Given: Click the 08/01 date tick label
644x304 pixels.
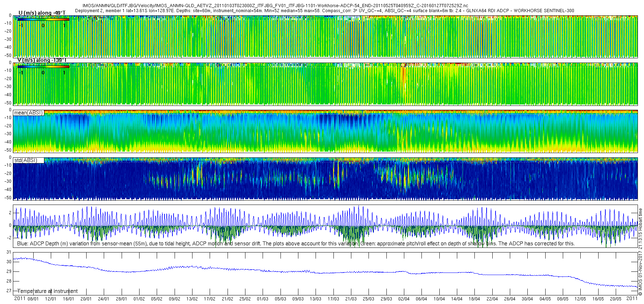Looking at the screenshot, I should point(33,299).
